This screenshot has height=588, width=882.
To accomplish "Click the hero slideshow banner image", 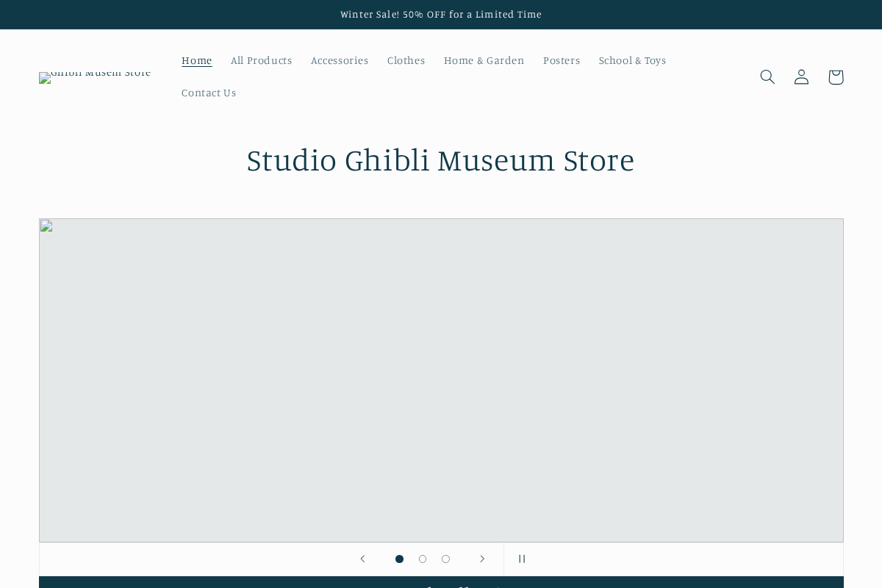I will 441,379.
